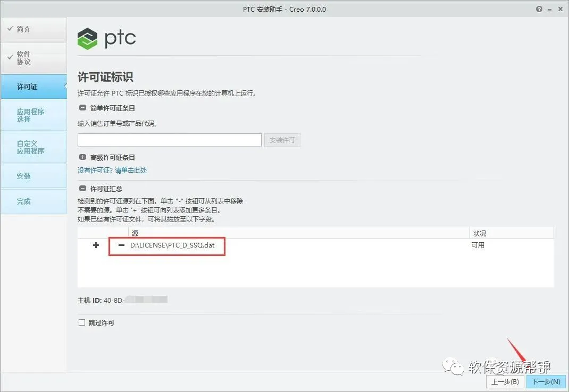
Task: Collapse the 简单许可证条目 section
Action: pos(82,108)
